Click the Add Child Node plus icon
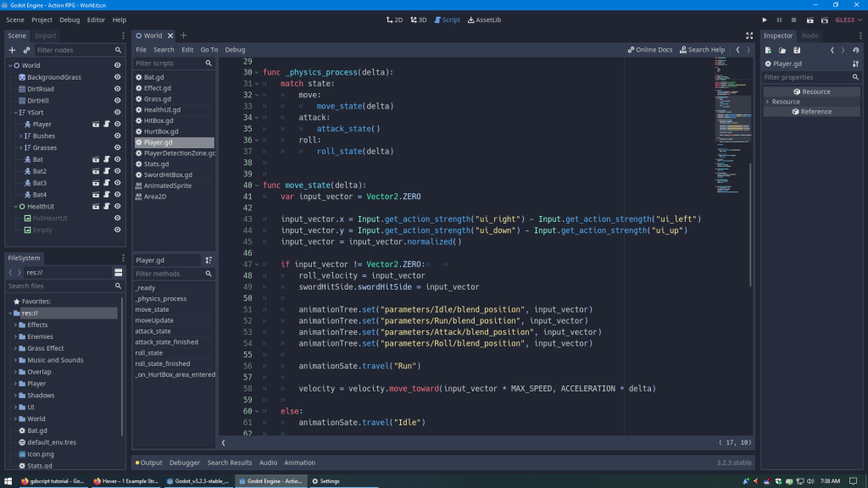868x488 pixels. pyautogui.click(x=12, y=50)
